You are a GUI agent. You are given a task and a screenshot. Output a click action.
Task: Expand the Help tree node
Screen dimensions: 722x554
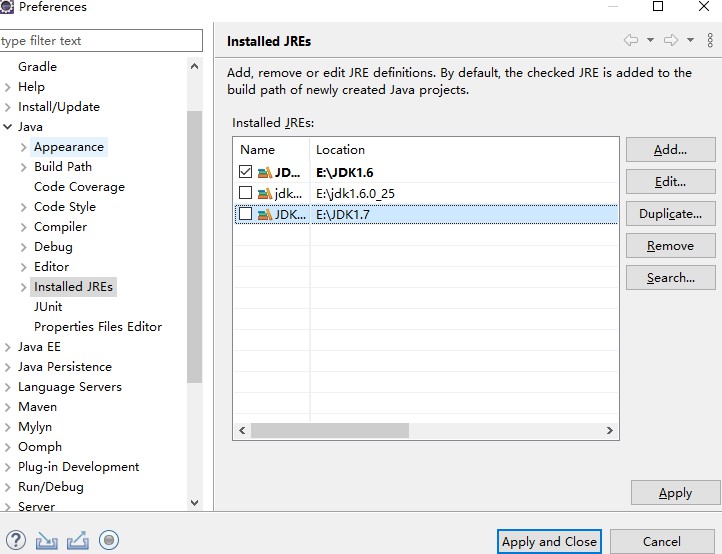tap(7, 87)
